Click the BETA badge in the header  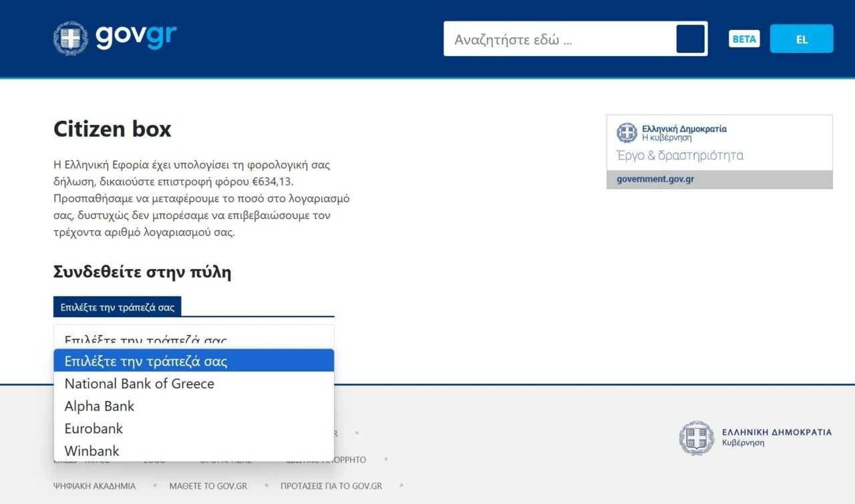[x=744, y=39]
